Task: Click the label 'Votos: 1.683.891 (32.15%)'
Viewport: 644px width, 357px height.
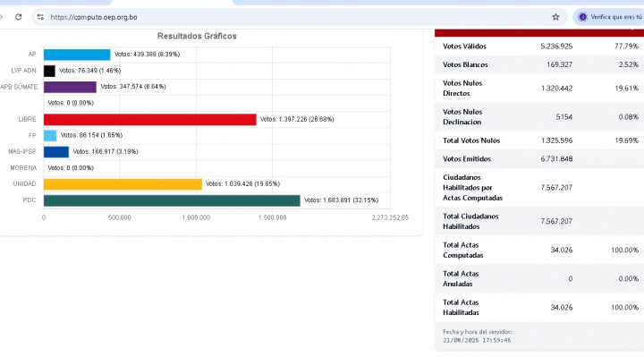Action: [342, 200]
